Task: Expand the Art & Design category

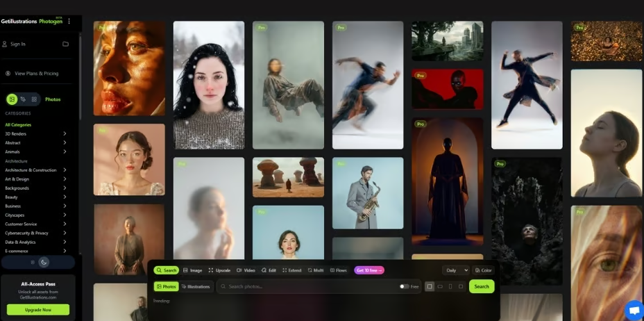Action: pyautogui.click(x=65, y=179)
